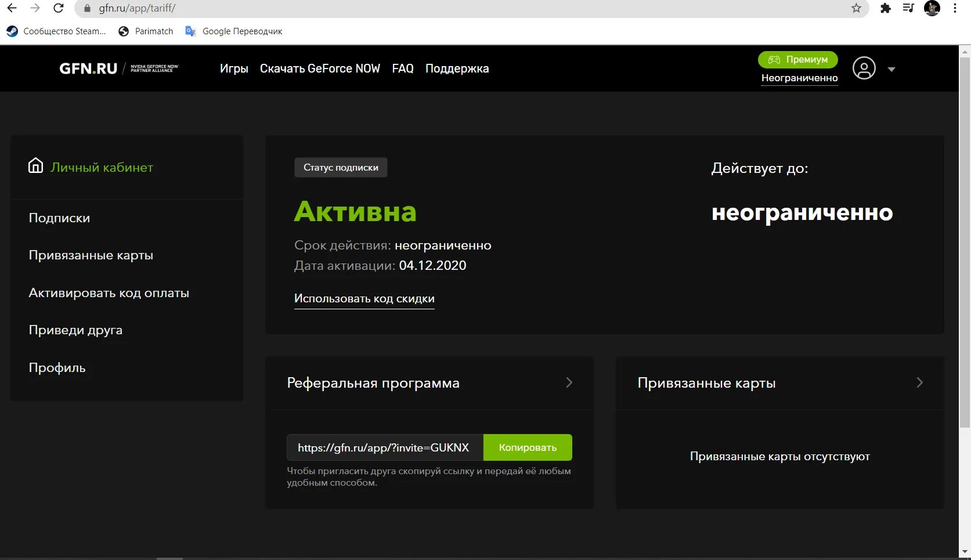The height and width of the screenshot is (560, 971).
Task: Open the Игры menu item
Action: tap(234, 68)
